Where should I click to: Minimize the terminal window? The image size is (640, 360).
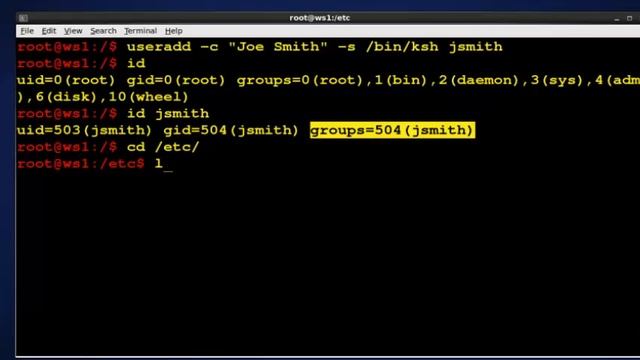click(x=617, y=18)
